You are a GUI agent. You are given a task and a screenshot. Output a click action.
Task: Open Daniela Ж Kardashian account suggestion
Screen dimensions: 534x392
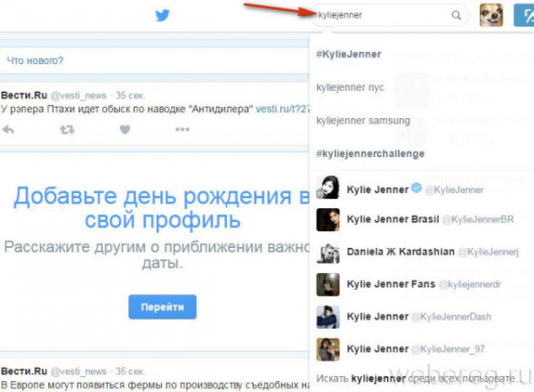point(422,252)
